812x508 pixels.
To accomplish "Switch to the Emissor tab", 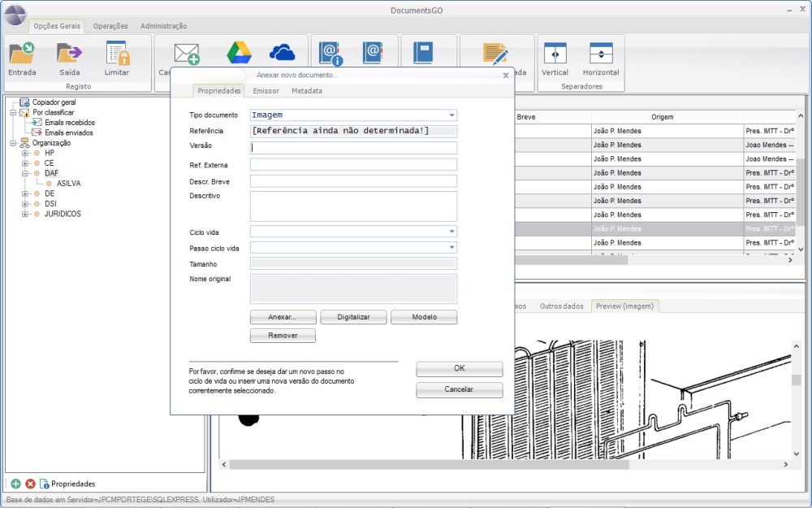I will tap(266, 91).
